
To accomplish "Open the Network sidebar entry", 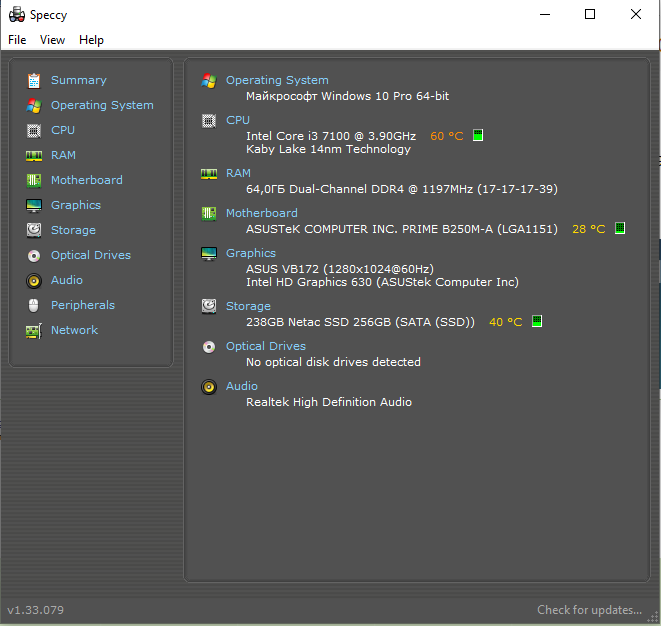I will coord(74,330).
